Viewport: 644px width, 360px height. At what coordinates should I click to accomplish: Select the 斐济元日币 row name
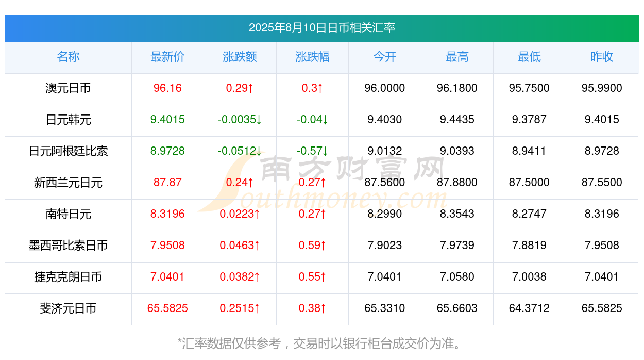(x=68, y=308)
